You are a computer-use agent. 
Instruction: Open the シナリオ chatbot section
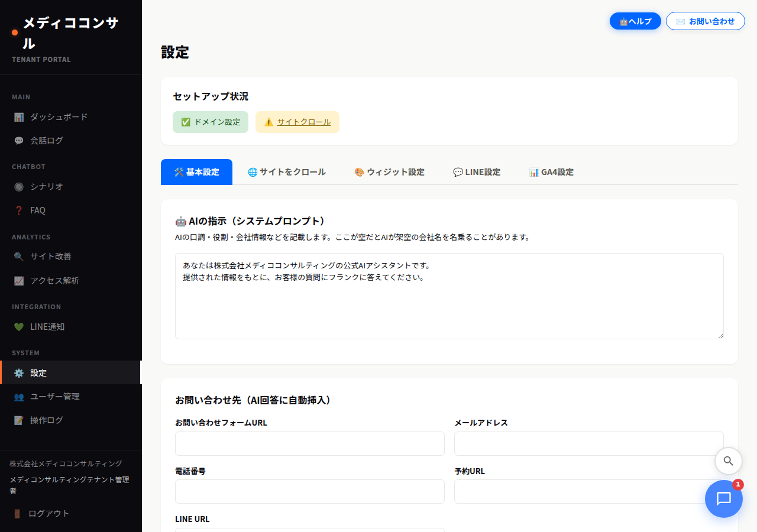coord(20,186)
